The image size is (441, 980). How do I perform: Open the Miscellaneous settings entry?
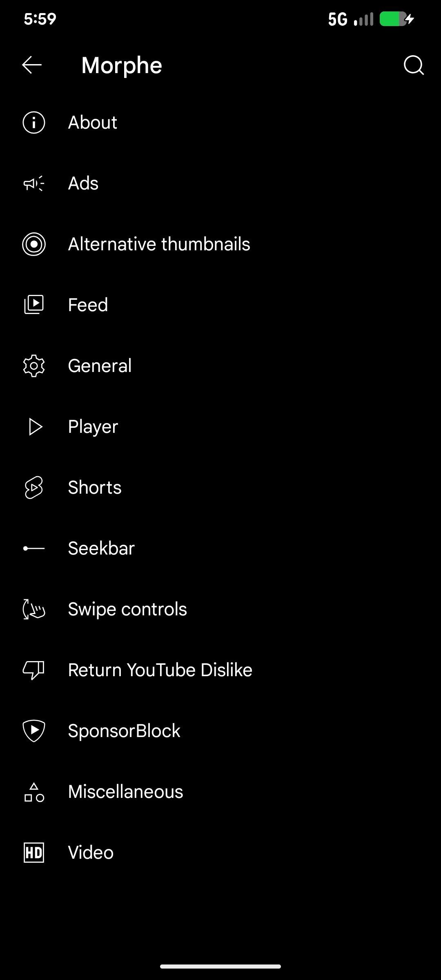pos(125,792)
